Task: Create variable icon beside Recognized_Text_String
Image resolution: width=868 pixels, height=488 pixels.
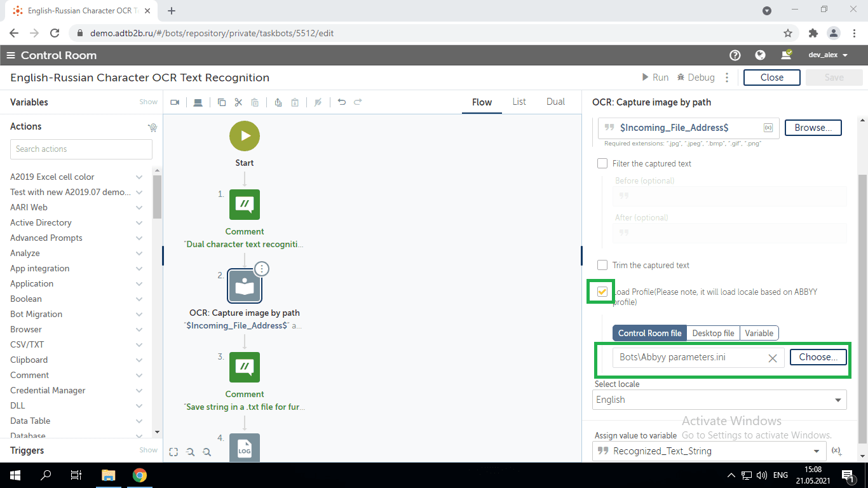Action: click(837, 451)
